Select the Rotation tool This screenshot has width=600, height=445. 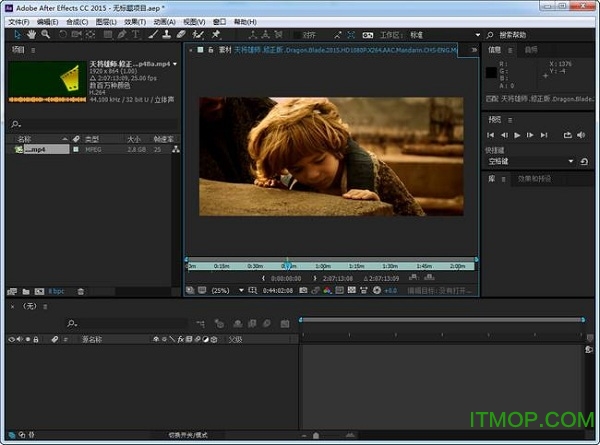pos(62,35)
